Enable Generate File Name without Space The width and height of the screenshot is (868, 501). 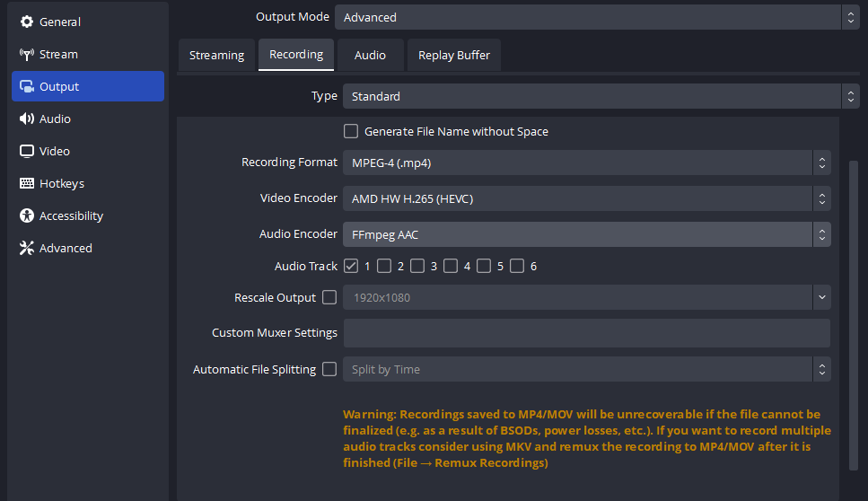click(351, 131)
